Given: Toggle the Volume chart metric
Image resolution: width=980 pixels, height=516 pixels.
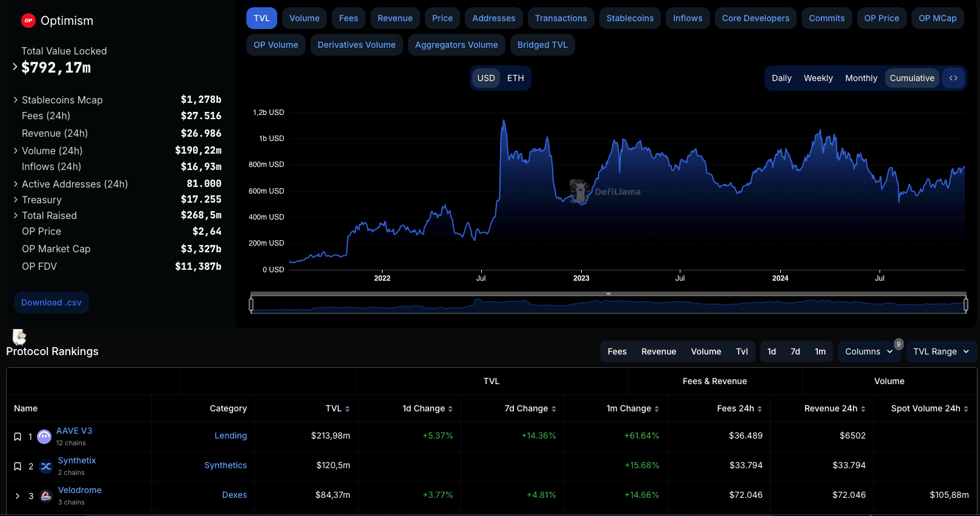Looking at the screenshot, I should pyautogui.click(x=304, y=18).
